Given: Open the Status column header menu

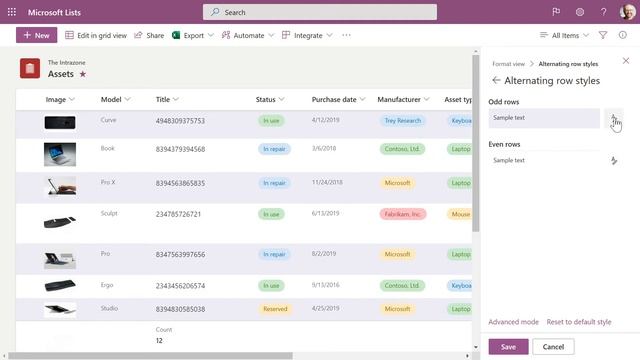Looking at the screenshot, I should [270, 100].
